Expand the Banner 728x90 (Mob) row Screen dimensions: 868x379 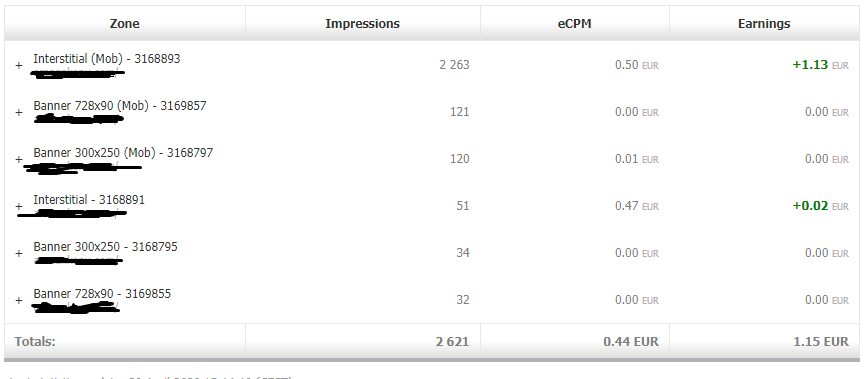point(19,112)
